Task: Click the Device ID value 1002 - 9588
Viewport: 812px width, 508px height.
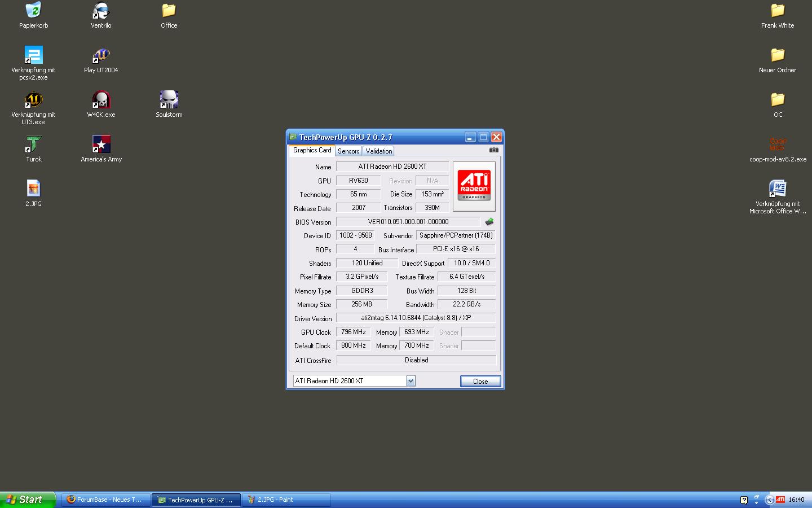Action: click(355, 235)
